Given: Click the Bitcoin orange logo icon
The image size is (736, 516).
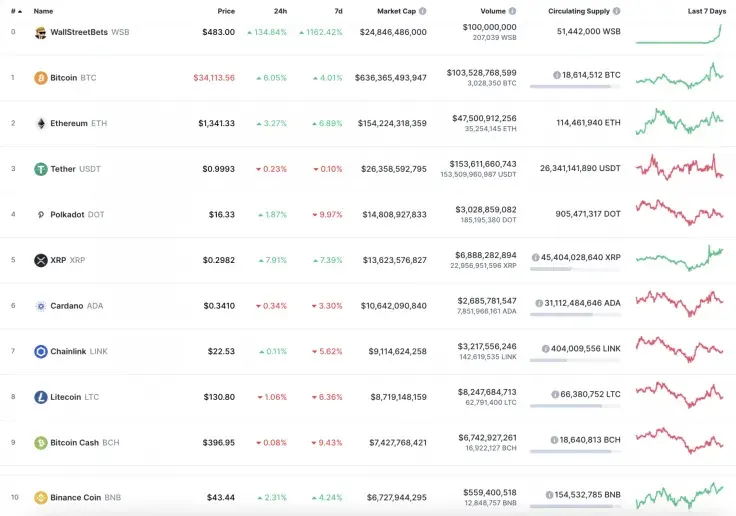Looking at the screenshot, I should (41, 78).
